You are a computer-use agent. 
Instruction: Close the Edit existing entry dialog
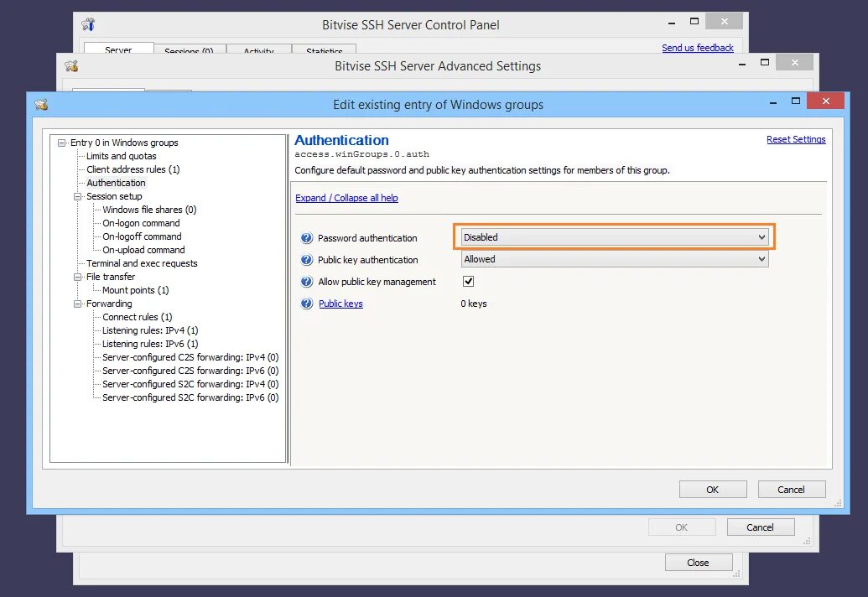[825, 101]
